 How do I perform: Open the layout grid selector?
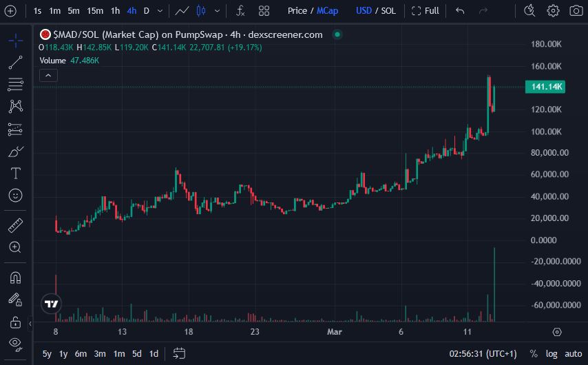pyautogui.click(x=264, y=11)
